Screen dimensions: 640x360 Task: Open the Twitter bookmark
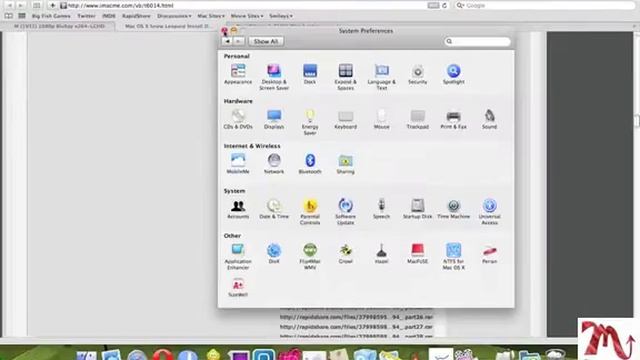click(87, 16)
